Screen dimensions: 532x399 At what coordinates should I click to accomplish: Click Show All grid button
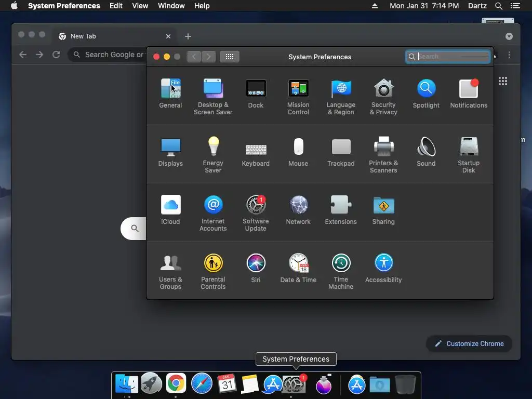click(x=229, y=57)
